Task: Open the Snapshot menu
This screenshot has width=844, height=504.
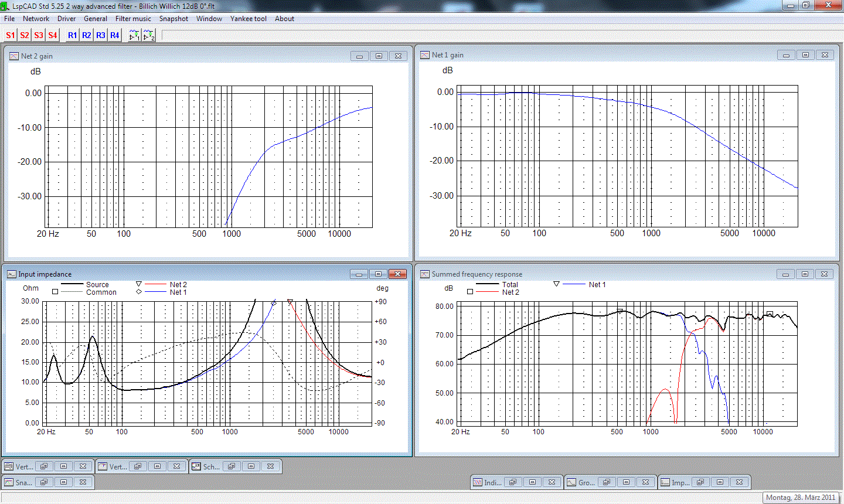Action: [x=173, y=19]
